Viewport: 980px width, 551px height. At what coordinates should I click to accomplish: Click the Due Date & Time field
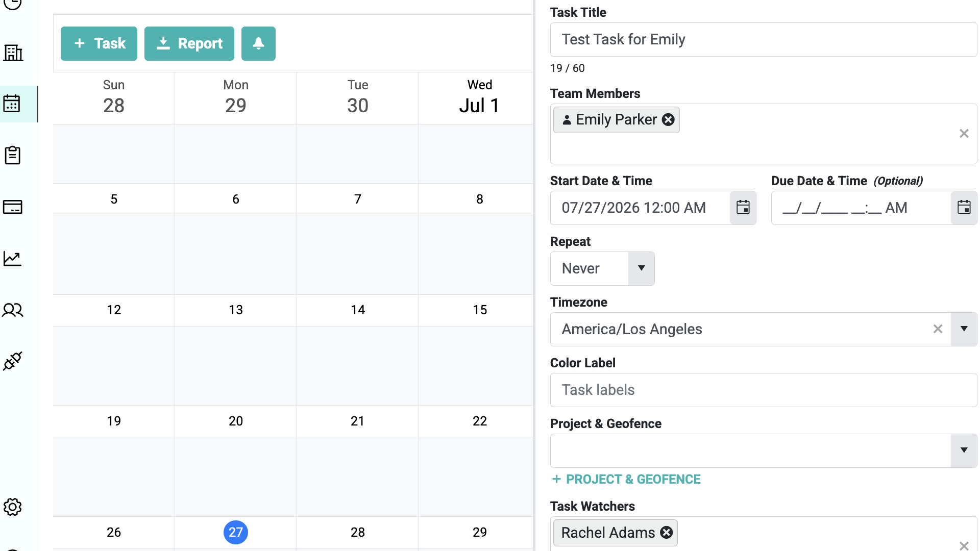point(861,208)
